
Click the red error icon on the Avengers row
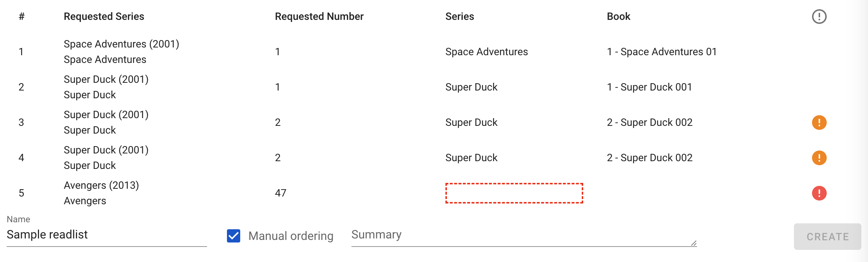(819, 193)
